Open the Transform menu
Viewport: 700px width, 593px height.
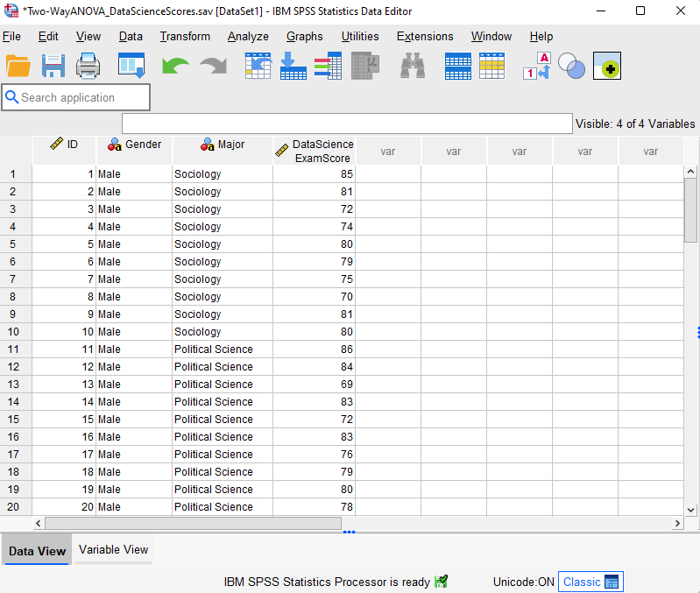tap(185, 36)
